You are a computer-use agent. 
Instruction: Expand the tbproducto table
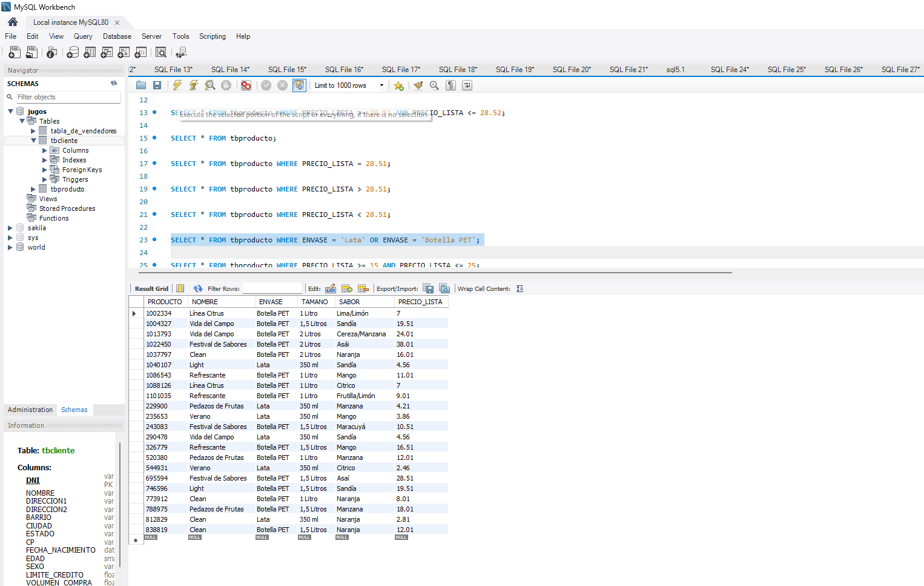(33, 189)
